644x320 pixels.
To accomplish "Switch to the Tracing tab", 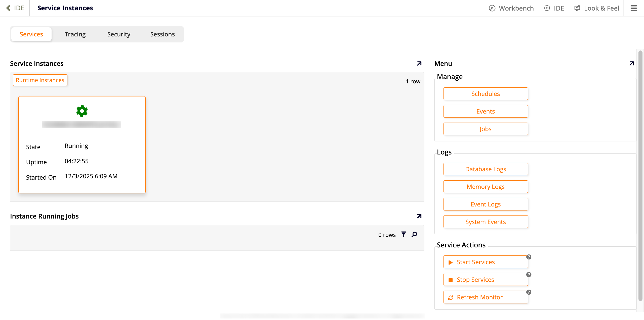I will (75, 34).
